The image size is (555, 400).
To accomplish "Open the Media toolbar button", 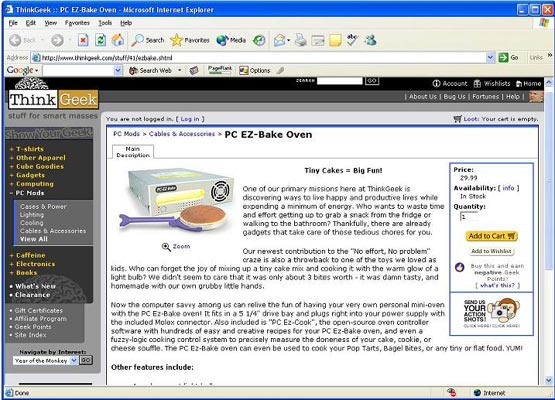I will [231, 40].
